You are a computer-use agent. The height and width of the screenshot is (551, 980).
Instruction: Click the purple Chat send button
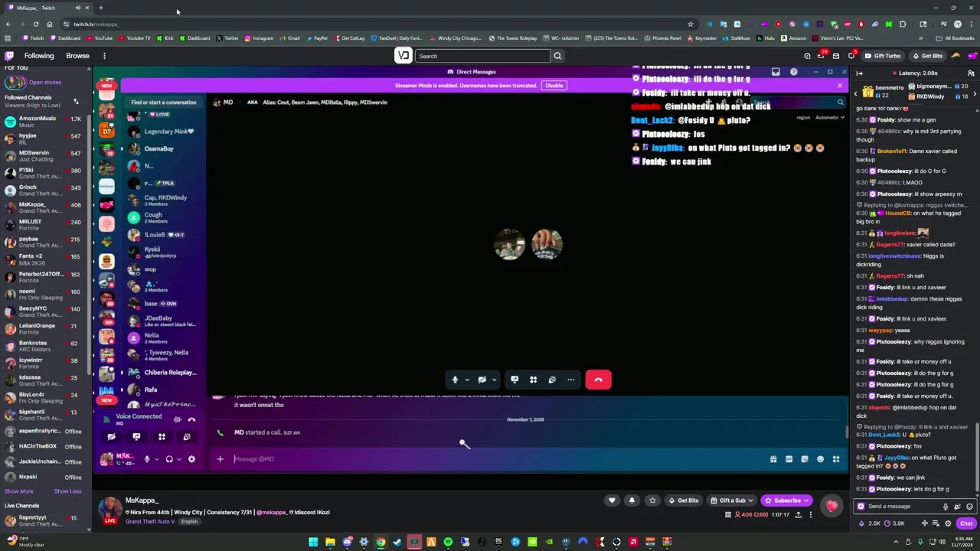click(966, 523)
